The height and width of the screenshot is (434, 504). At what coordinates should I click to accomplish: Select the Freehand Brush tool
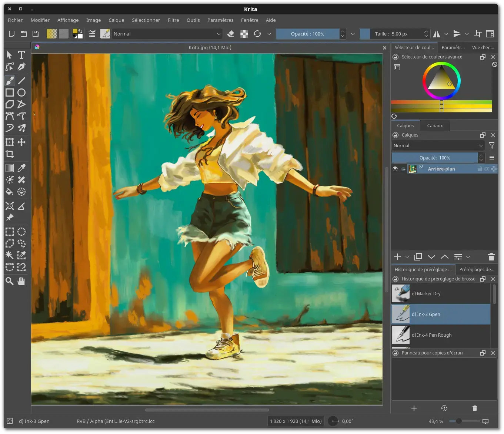coord(9,80)
